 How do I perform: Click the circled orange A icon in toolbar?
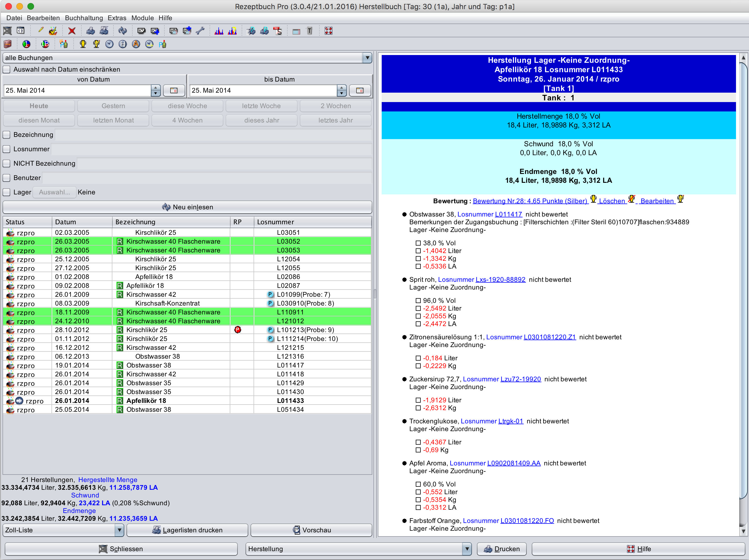click(136, 44)
